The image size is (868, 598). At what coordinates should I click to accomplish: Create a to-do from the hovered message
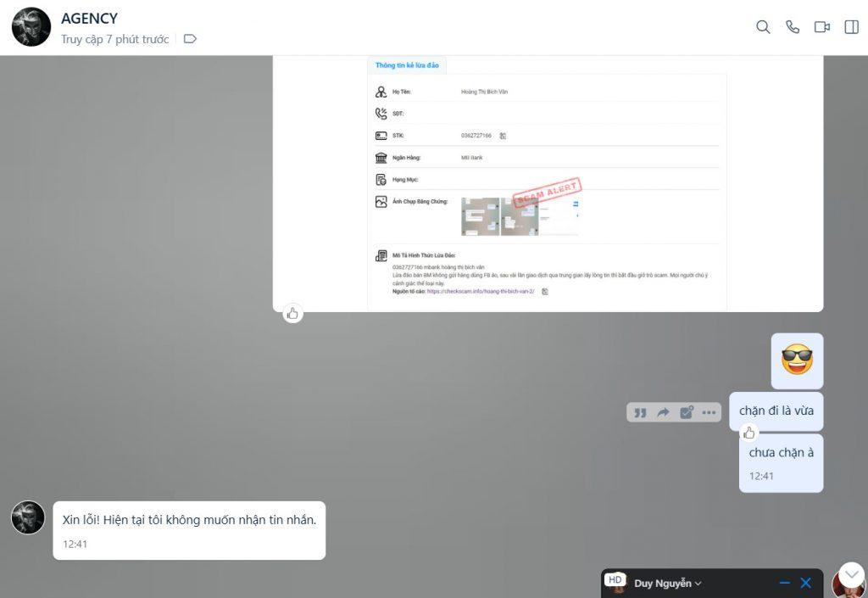click(686, 412)
